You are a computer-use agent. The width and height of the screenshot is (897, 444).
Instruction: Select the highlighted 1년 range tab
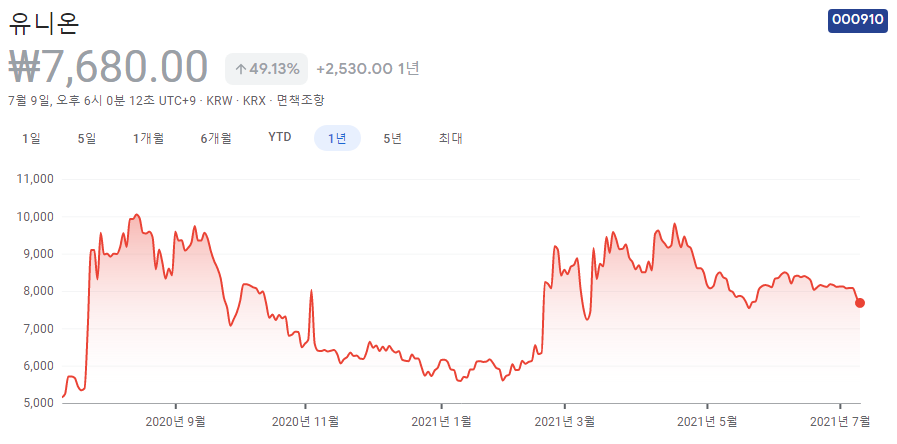[338, 138]
